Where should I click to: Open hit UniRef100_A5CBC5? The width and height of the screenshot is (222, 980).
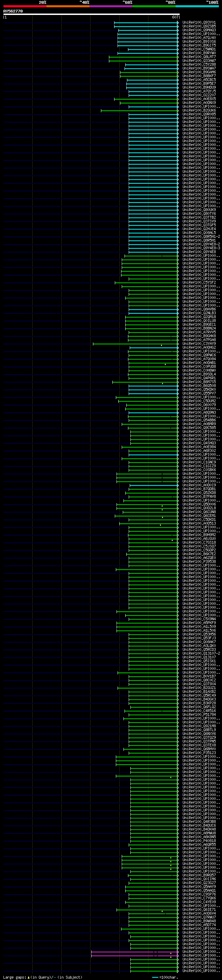[x=199, y=80]
